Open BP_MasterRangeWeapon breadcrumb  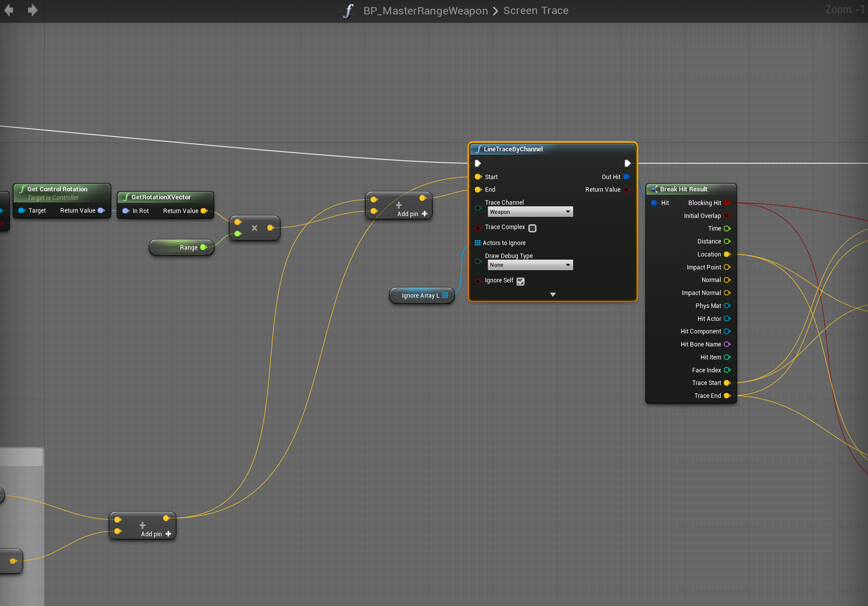click(425, 11)
